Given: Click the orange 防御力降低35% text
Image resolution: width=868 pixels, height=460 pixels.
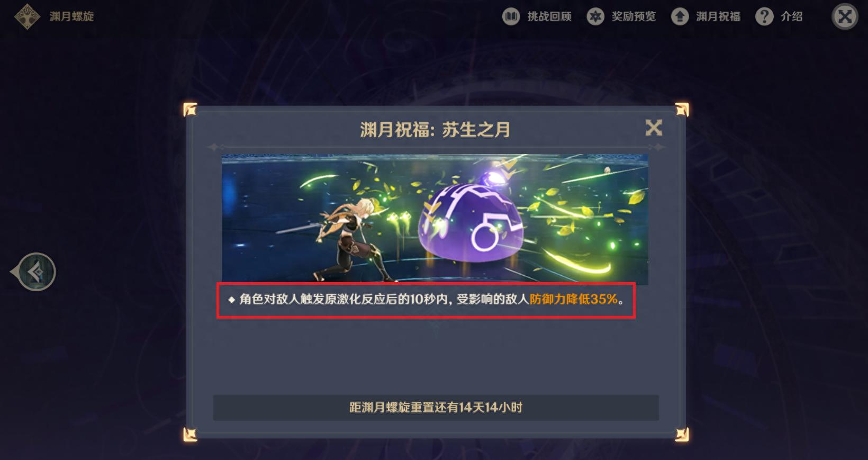Looking at the screenshot, I should 574,300.
